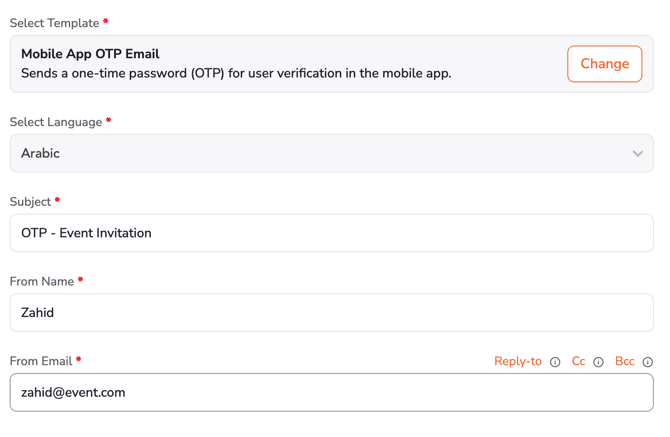The image size is (670, 437).
Task: Click the Select Template label
Action: click(x=54, y=23)
